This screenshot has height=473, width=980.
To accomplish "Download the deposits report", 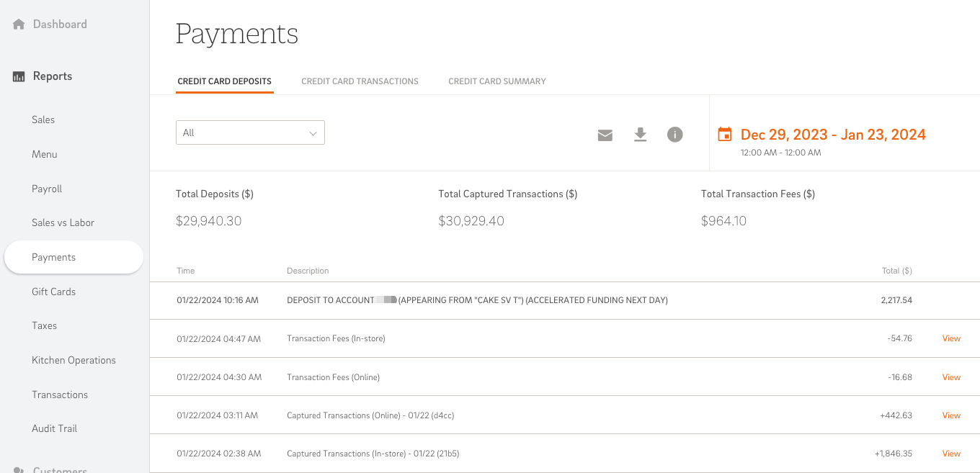I will point(640,135).
